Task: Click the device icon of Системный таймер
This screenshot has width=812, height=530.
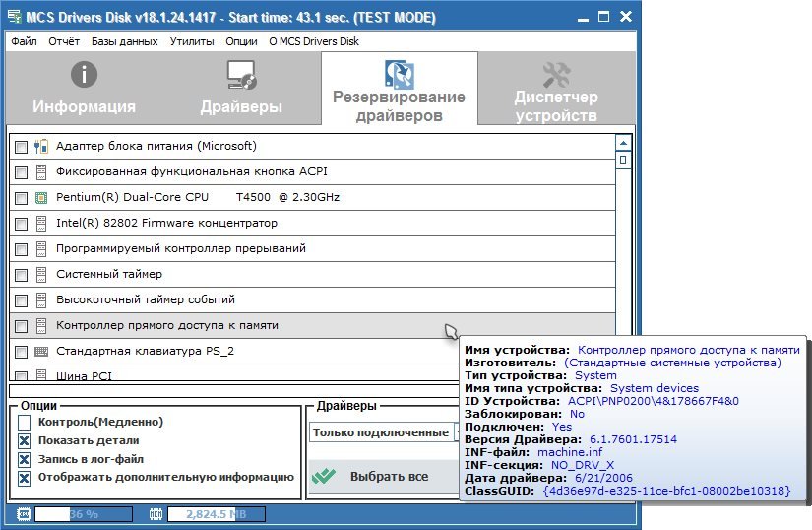Action: point(41,275)
